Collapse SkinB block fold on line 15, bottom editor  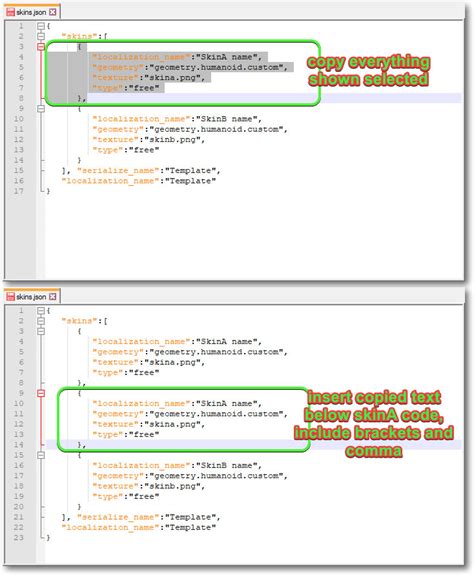(x=41, y=455)
